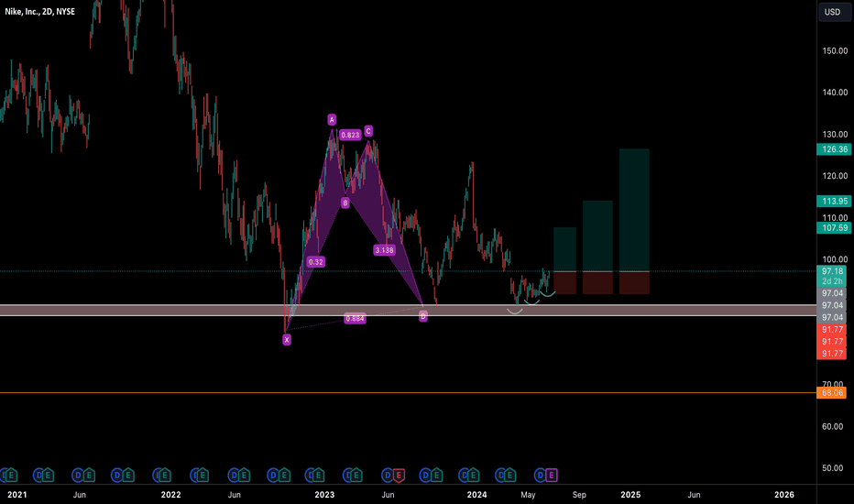Open E earnings marker nearest the 2024 label
The height and width of the screenshot is (504, 854).
(x=472, y=475)
